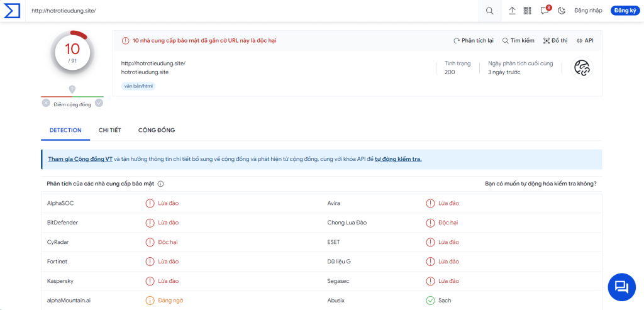Click the API button
Image resolution: width=644 pixels, height=310 pixels.
pyautogui.click(x=585, y=41)
